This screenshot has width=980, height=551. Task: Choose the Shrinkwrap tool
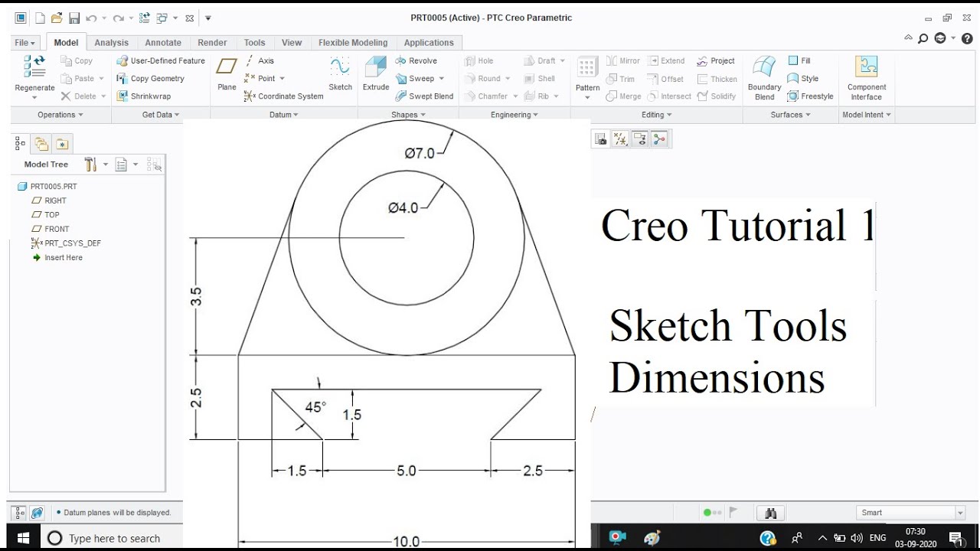(x=144, y=96)
